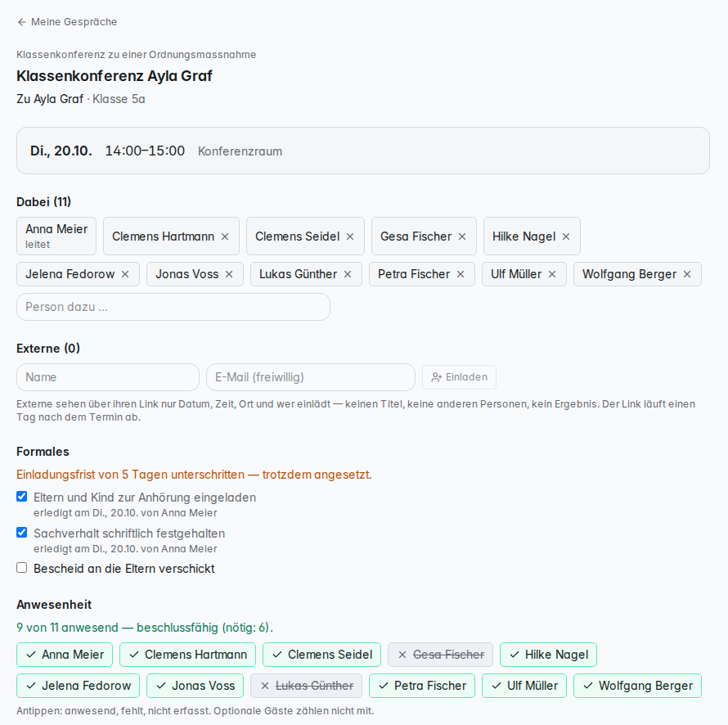The height and width of the screenshot is (725, 728).
Task: Click the Einladen button for externals
Action: point(459,377)
